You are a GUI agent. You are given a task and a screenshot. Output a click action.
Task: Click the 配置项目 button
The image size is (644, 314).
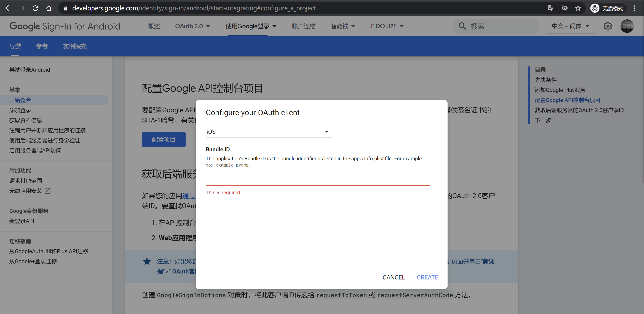[163, 139]
